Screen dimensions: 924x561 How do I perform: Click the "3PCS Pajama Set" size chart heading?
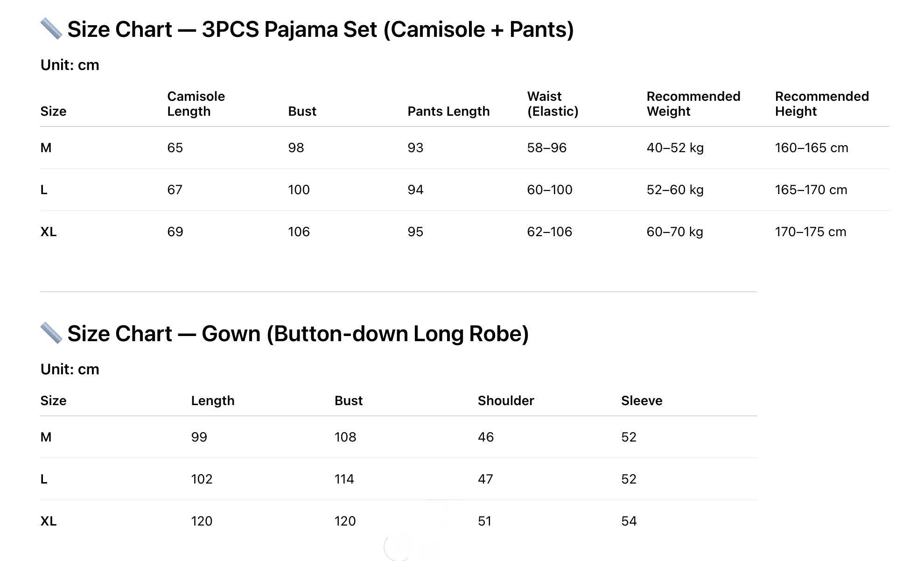(320, 29)
